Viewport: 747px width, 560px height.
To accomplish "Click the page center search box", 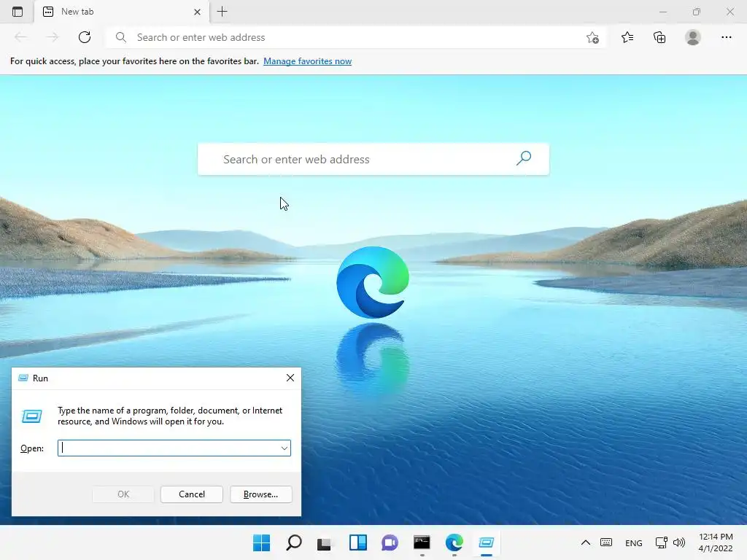I will coord(373,159).
